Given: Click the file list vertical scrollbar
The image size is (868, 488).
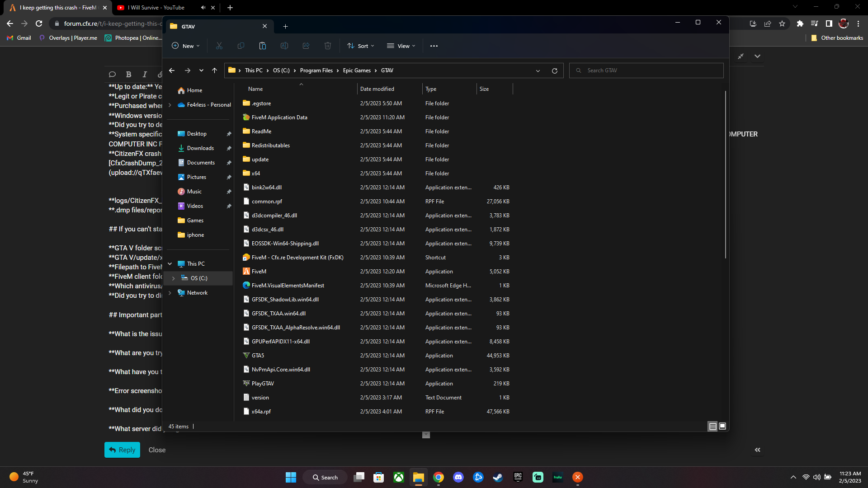Looking at the screenshot, I should [x=726, y=174].
